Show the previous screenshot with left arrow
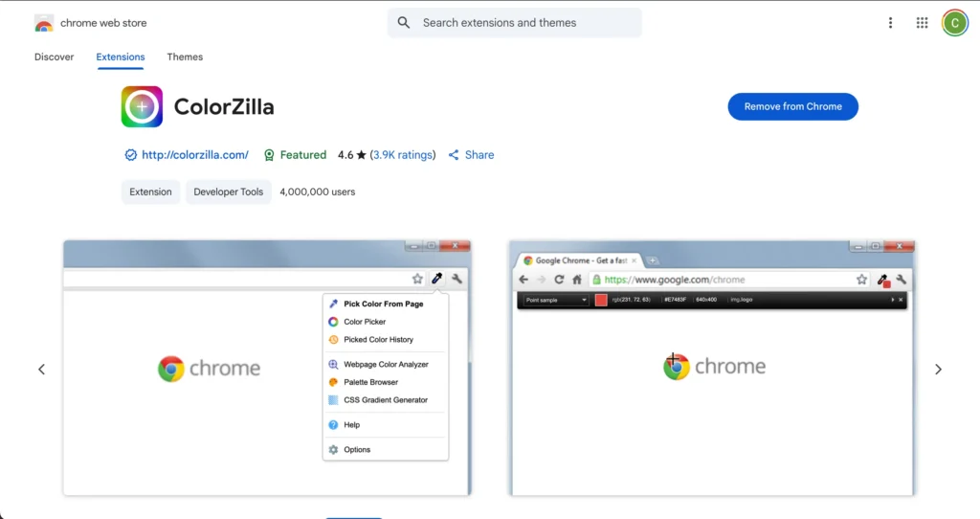Viewport: 980px width, 519px height. (42, 369)
